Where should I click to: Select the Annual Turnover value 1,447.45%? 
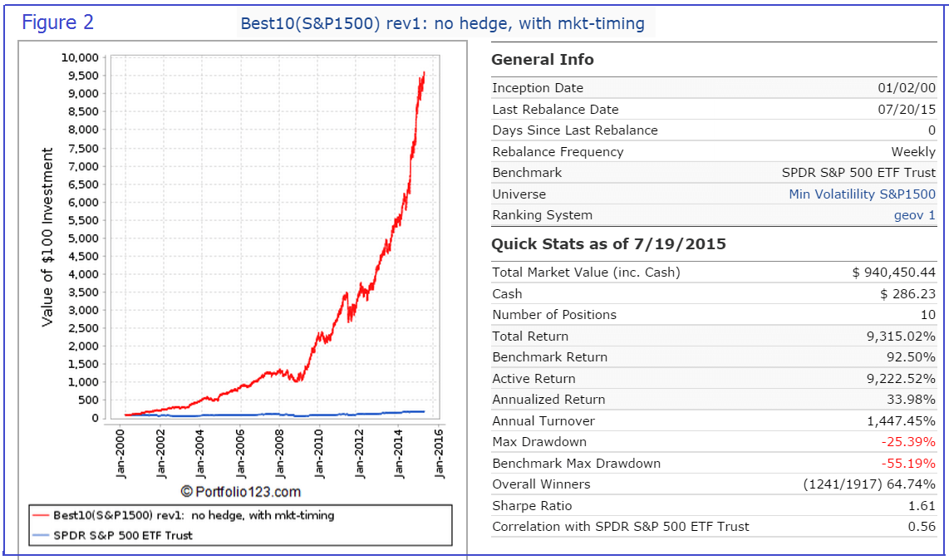click(x=901, y=421)
